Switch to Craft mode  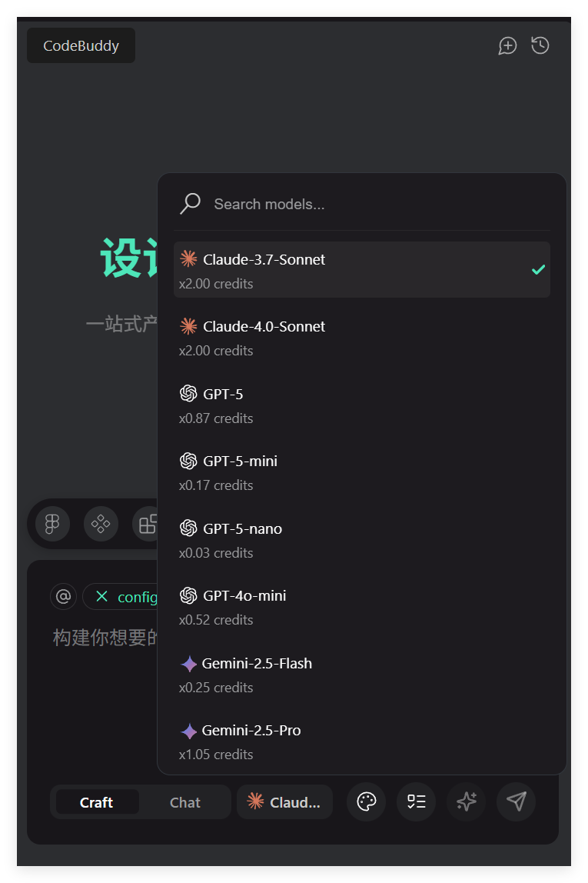[97, 802]
